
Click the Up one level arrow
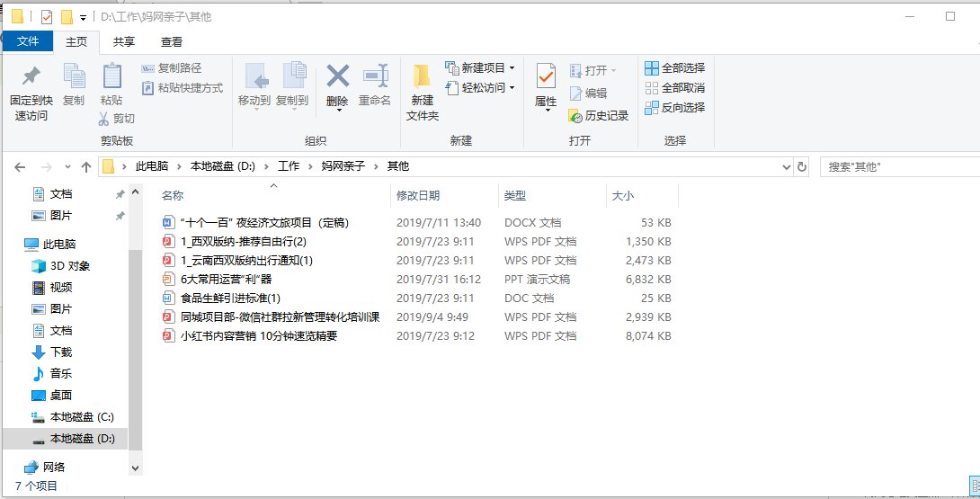tap(86, 167)
